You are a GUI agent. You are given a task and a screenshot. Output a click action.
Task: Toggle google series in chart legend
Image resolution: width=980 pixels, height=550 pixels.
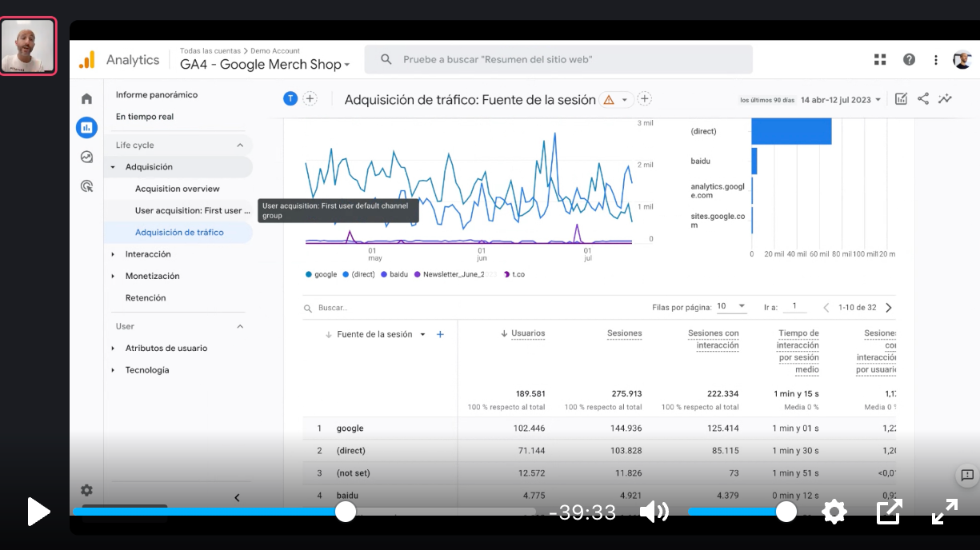pos(322,274)
